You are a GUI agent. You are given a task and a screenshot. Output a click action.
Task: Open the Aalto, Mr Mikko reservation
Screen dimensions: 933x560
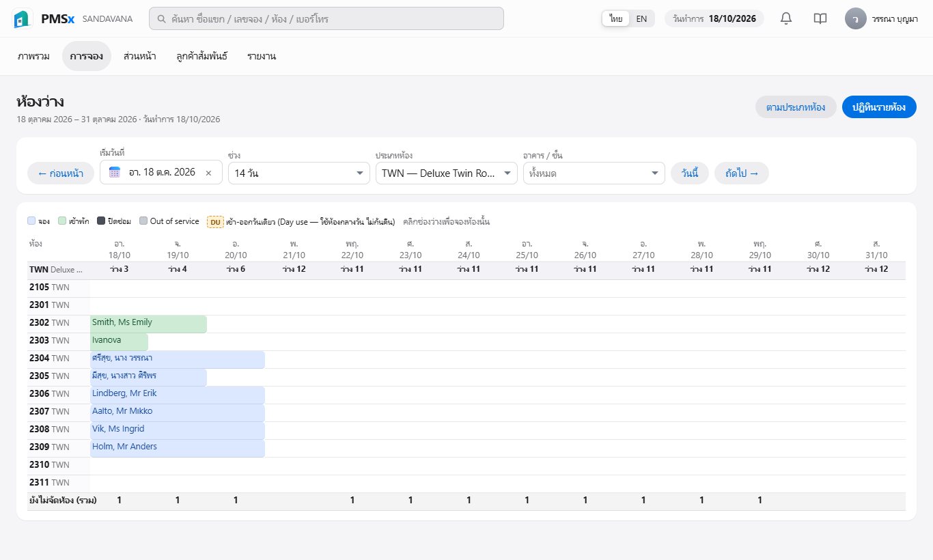point(178,412)
